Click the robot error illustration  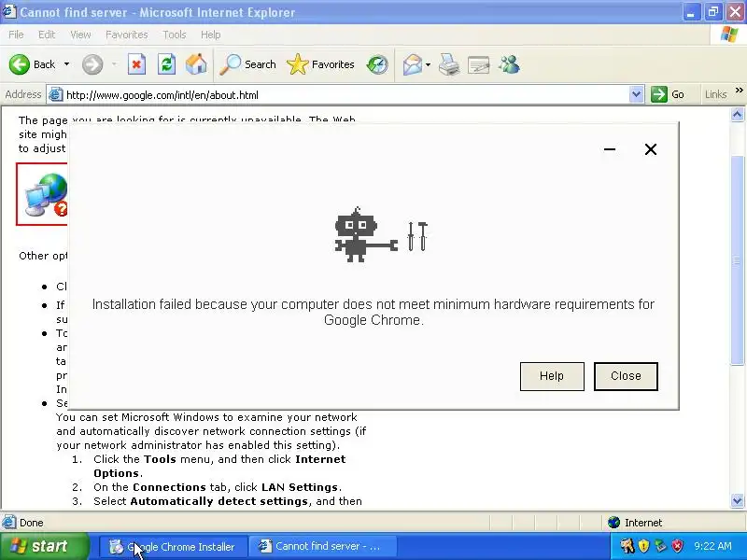381,235
